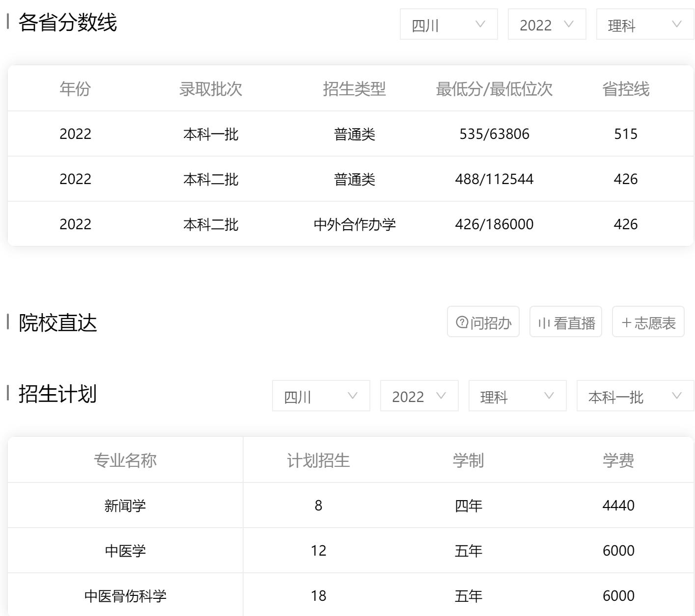695x616 pixels.
Task: Click the question mark icon on 问招办 button
Action: click(x=461, y=322)
